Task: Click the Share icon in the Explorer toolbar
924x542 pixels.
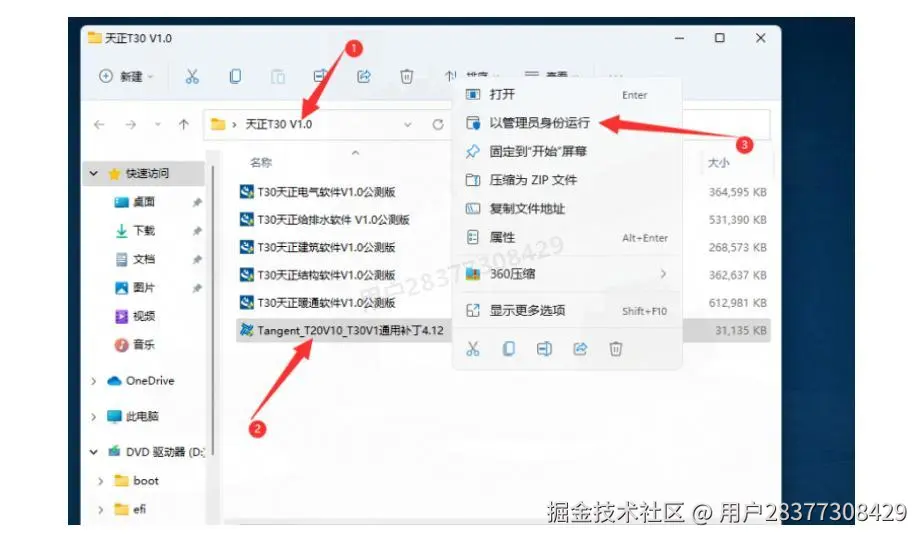Action: coord(364,77)
